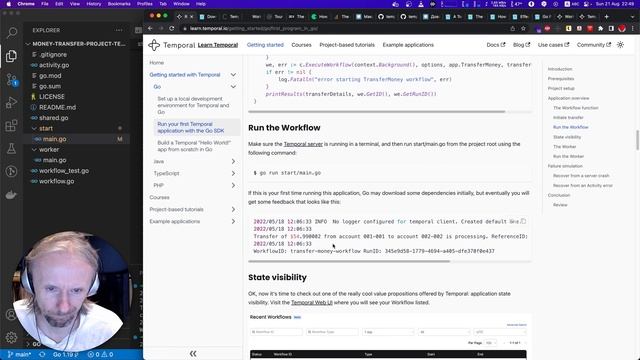The width and height of the screenshot is (640, 360).
Task: Click the Apple menu icon
Action: (8, 4)
